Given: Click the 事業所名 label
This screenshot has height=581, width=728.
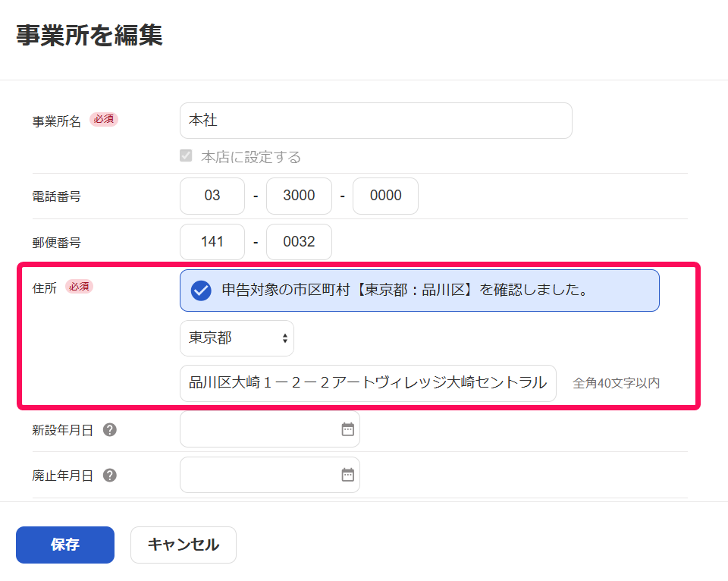Looking at the screenshot, I should coord(56,121).
